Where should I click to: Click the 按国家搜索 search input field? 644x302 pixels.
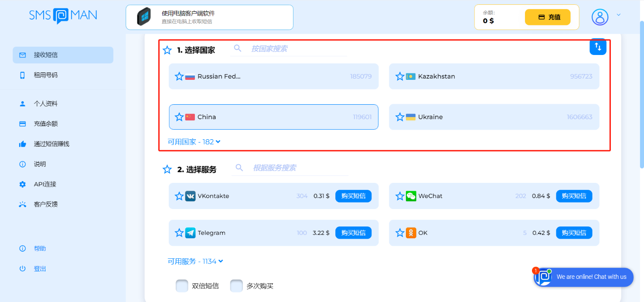(x=288, y=48)
